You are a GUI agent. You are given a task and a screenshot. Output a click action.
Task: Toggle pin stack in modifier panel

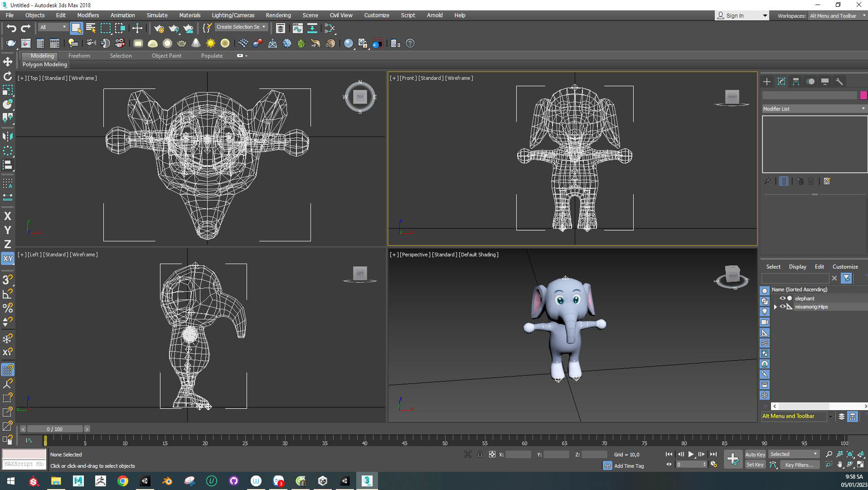(x=767, y=181)
